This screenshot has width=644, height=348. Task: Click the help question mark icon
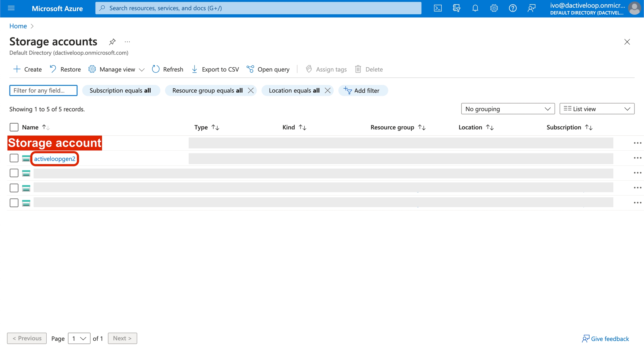[x=513, y=8]
